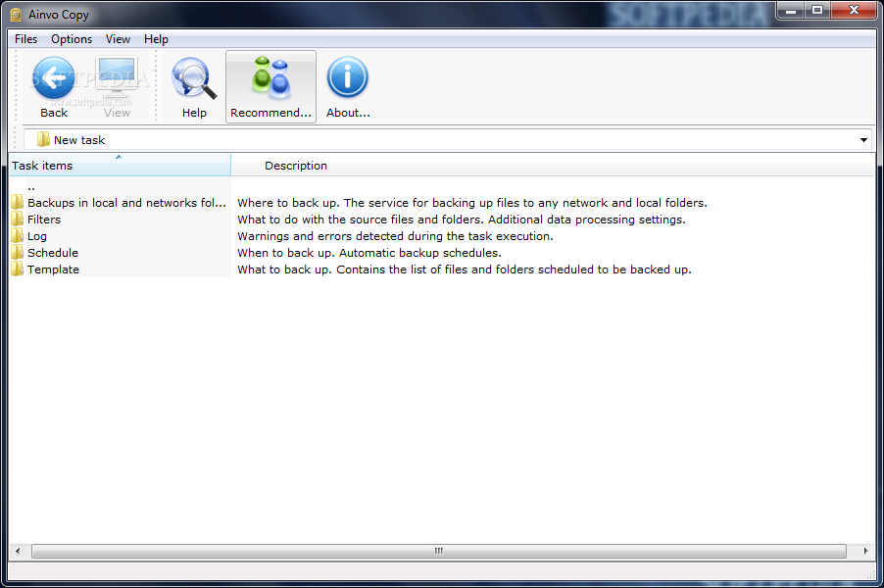Open the Options menu
Screen dimensions: 884x588
(x=72, y=39)
